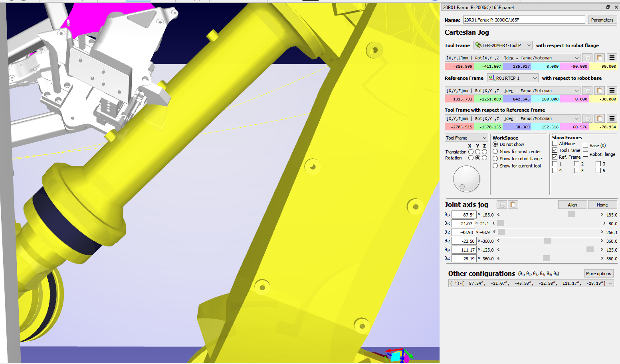Paste values into the Tool Frame pose row
Screen dimensions: 620x364
[599, 58]
